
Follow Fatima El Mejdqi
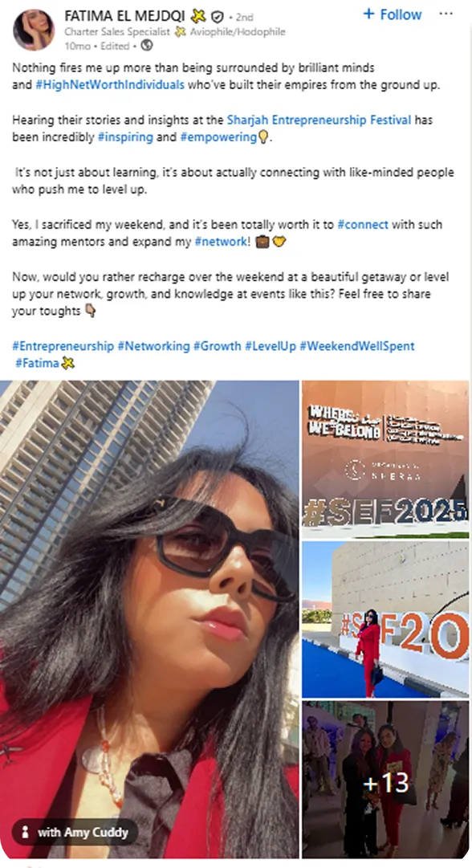(x=393, y=14)
